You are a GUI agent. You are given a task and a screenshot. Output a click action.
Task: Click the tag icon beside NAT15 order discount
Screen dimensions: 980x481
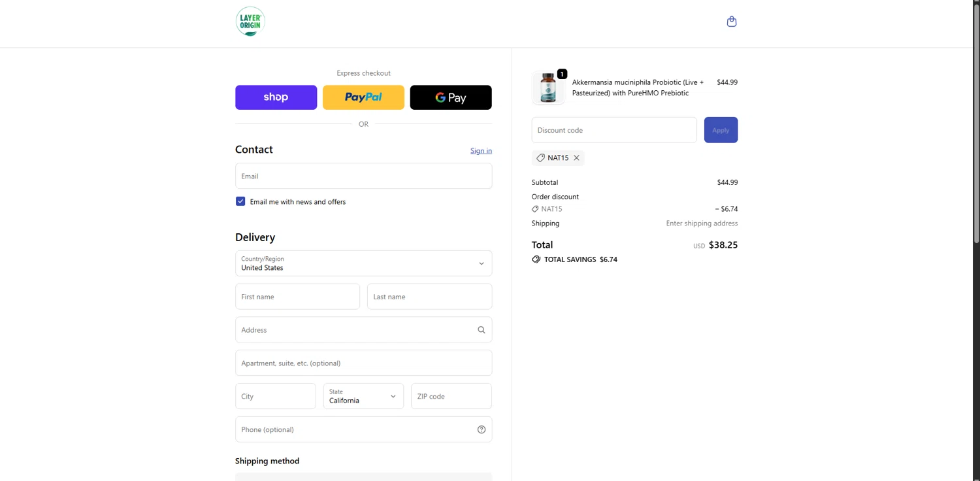point(536,209)
